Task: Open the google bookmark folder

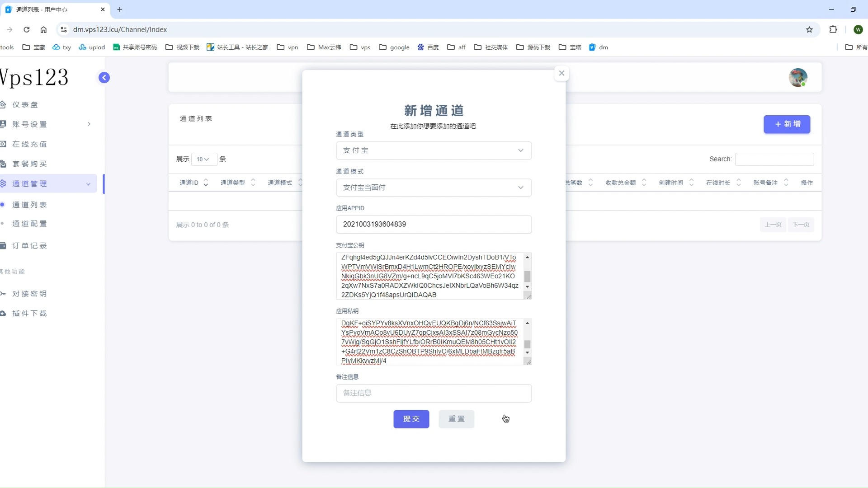Action: tap(394, 47)
